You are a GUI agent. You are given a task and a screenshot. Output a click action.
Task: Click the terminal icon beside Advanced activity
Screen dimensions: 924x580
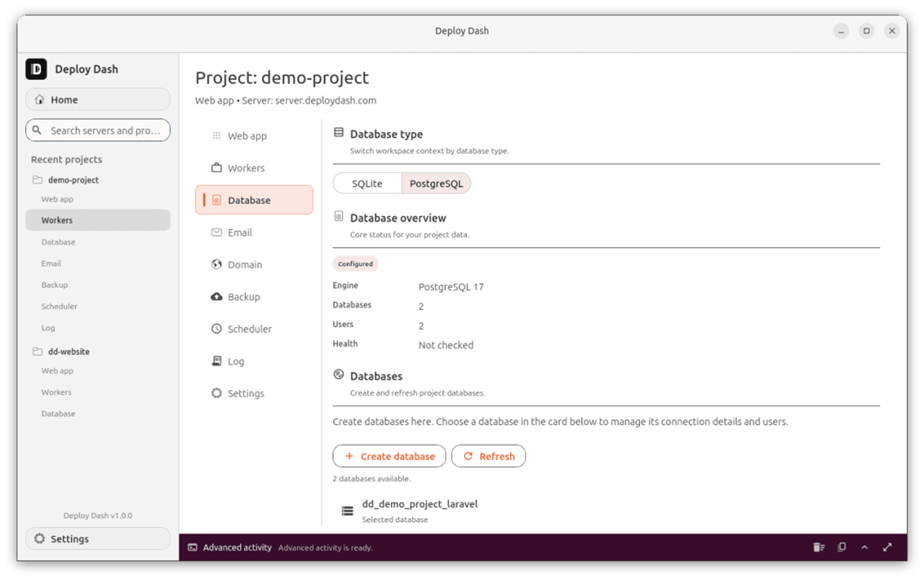click(x=192, y=548)
